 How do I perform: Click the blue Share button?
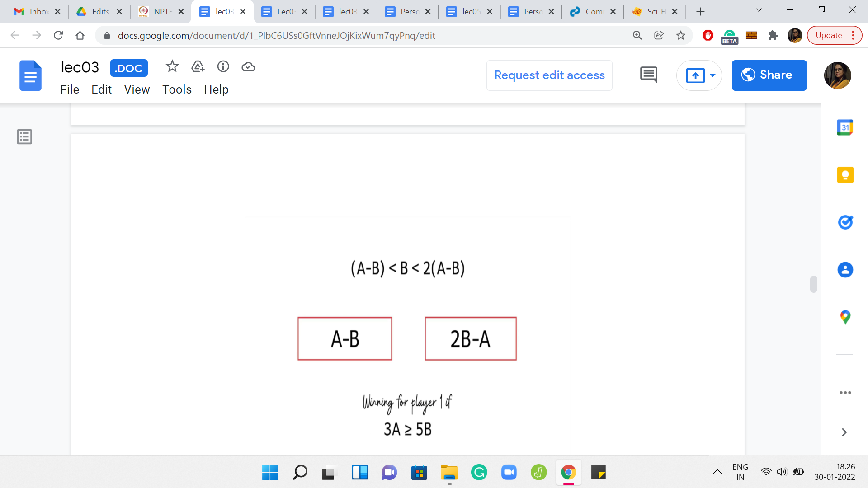769,75
